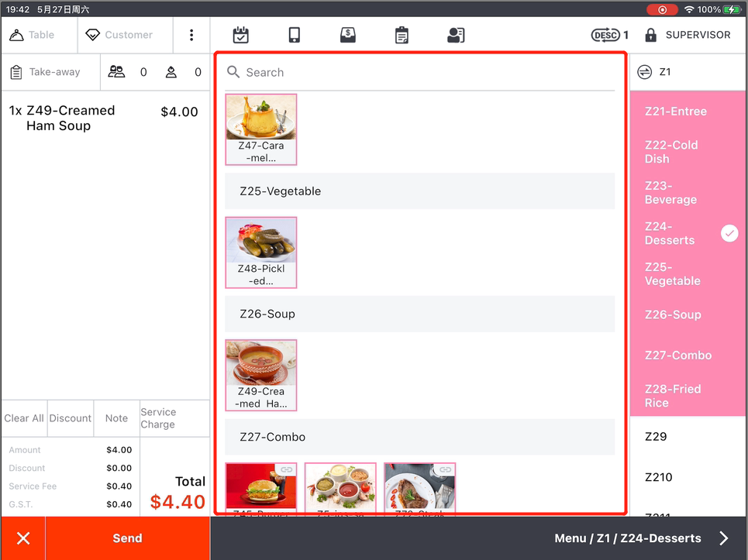Viewport: 748px width, 560px height.
Task: Select the Z24-Desserts category
Action: pos(688,233)
